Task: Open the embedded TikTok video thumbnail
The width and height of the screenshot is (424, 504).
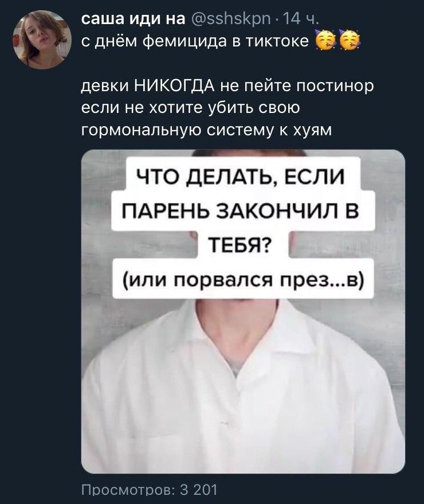Action: 243,311
